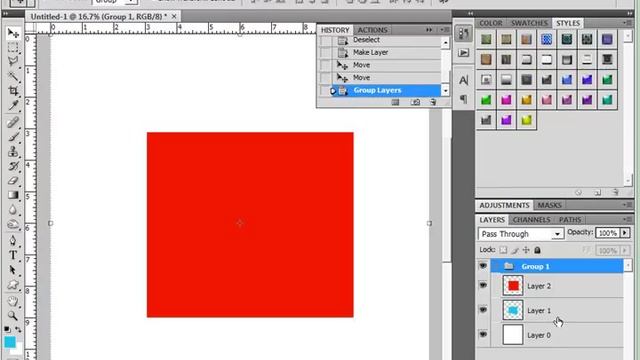Reset default foreground and background colors
Screen dimensions: 640x360
pyautogui.click(x=7, y=329)
